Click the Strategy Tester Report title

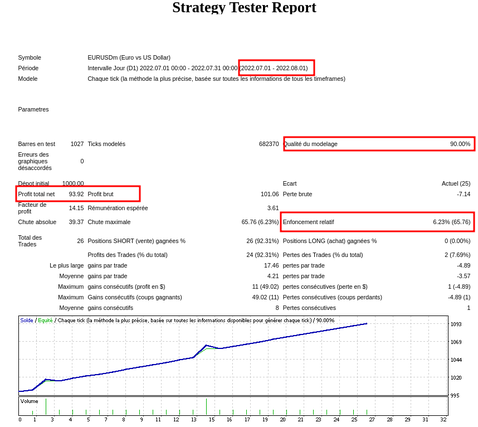pos(244,8)
